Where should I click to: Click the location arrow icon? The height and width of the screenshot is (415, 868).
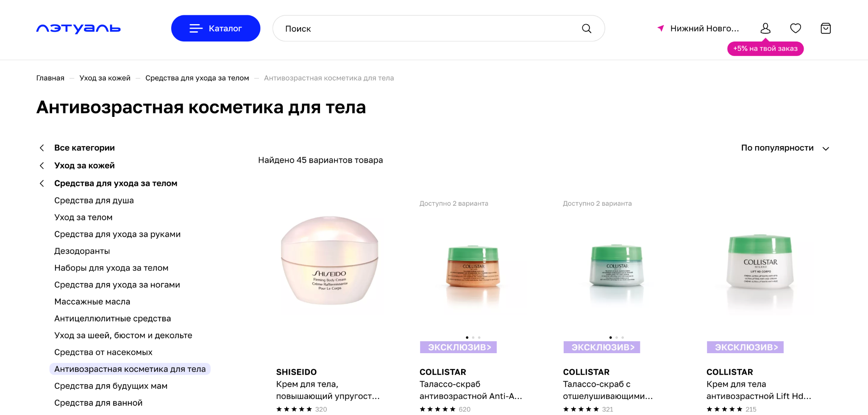661,28
